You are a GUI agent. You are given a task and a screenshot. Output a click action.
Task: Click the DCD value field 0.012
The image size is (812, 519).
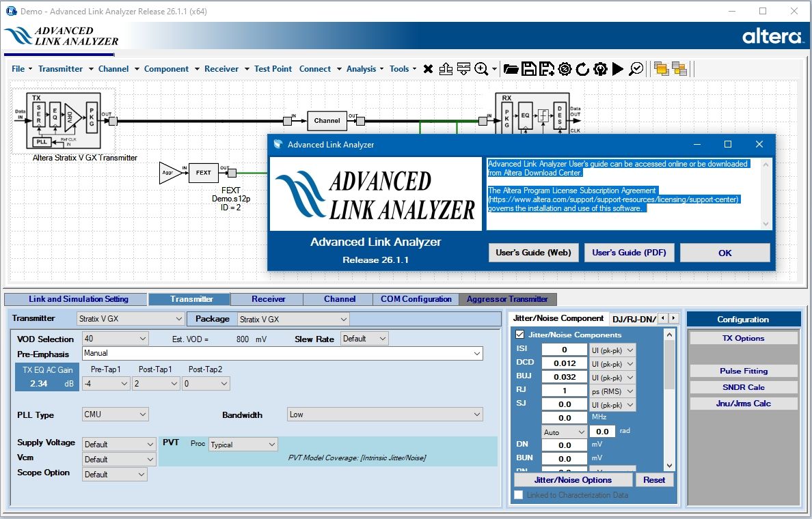pos(565,363)
